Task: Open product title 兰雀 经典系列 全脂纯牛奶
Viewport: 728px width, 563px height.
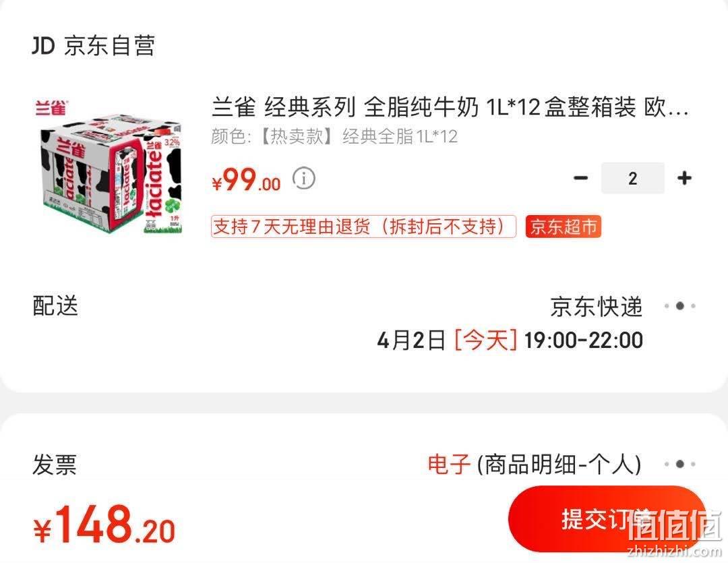Action: click(450, 107)
